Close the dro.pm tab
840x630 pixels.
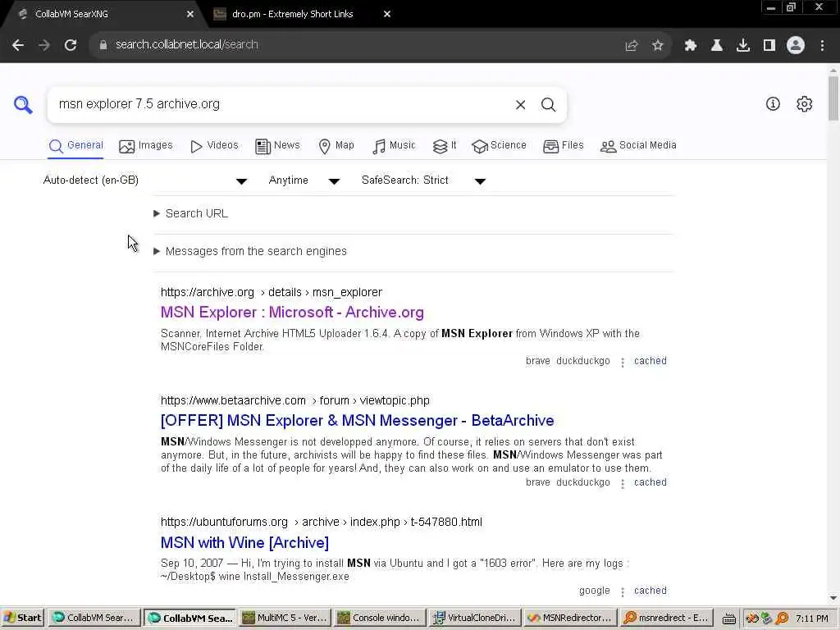coord(387,15)
